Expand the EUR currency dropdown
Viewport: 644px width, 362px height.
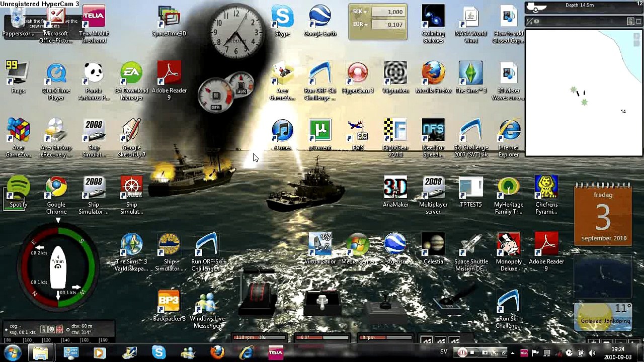pyautogui.click(x=360, y=24)
